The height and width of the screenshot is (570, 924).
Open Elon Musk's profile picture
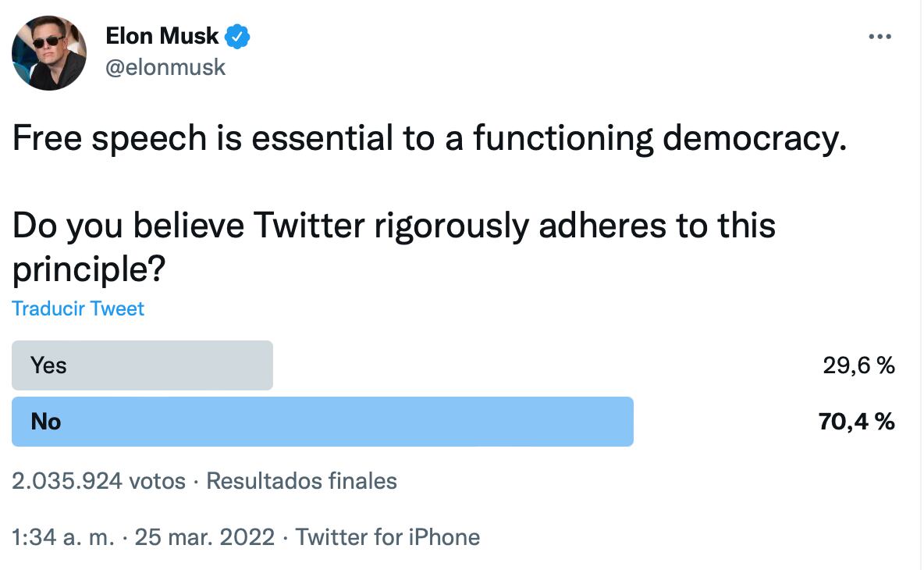tap(49, 52)
